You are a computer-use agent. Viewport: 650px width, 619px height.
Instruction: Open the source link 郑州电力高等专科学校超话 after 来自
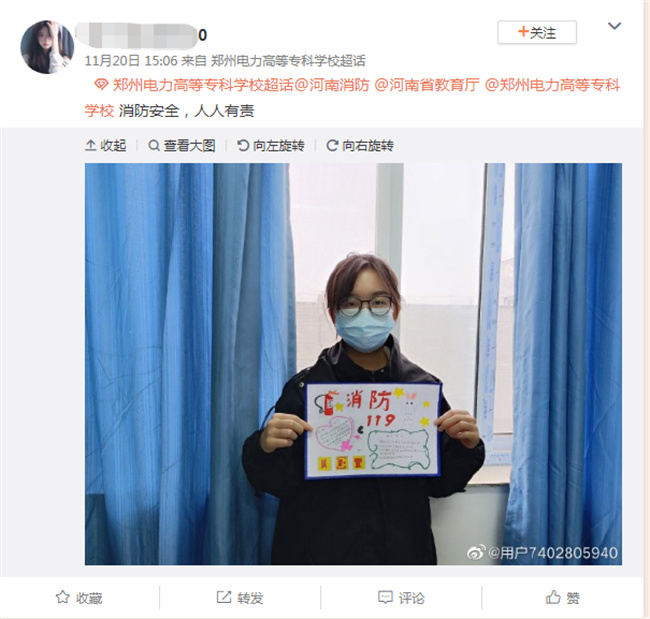click(288, 61)
